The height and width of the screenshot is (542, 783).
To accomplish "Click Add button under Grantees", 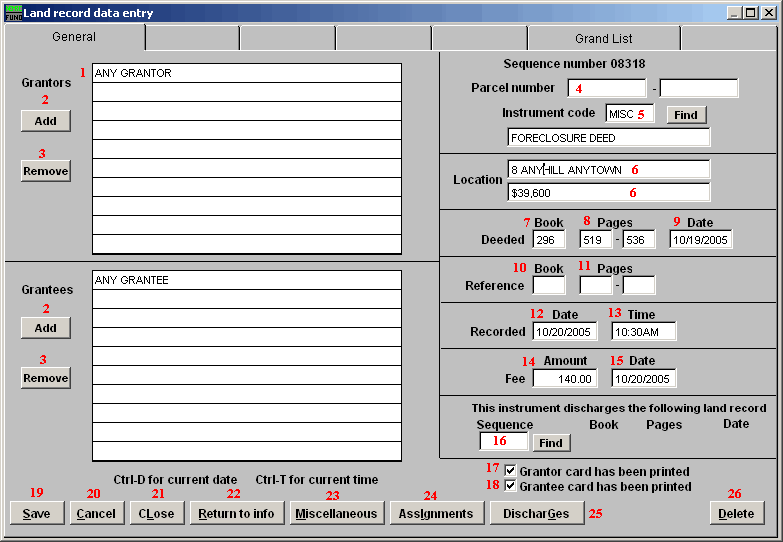I will pos(46,328).
